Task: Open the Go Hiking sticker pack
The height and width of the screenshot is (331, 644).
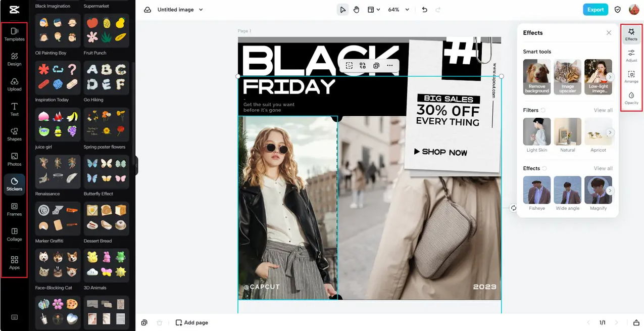Action: [107, 78]
